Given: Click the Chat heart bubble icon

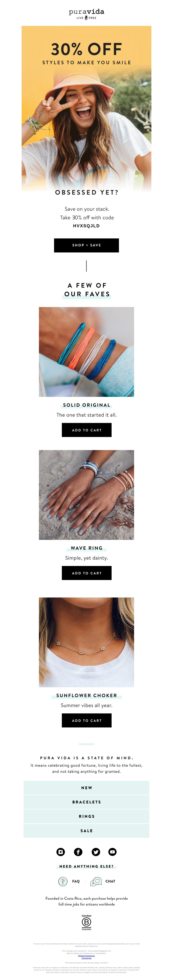Looking at the screenshot, I should [96, 881].
